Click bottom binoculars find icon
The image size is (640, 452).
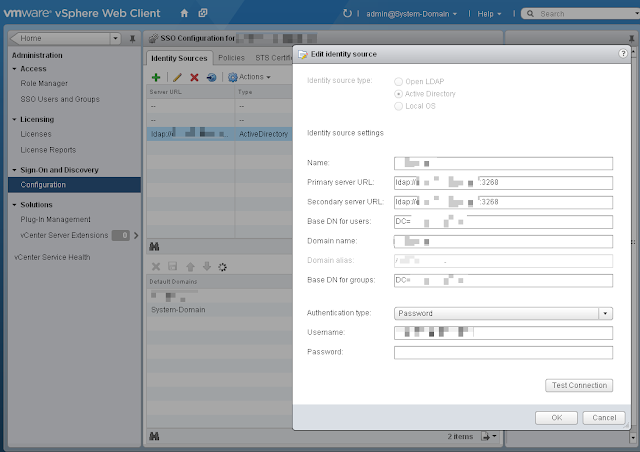click(154, 436)
